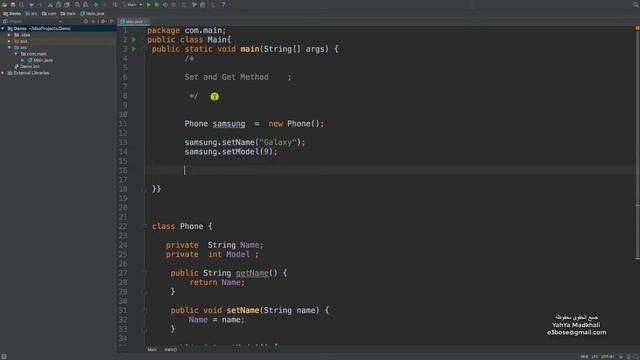Screen dimensions: 640x360
Task: Click the src breadcrumb in navigation bar
Action: tap(31, 13)
